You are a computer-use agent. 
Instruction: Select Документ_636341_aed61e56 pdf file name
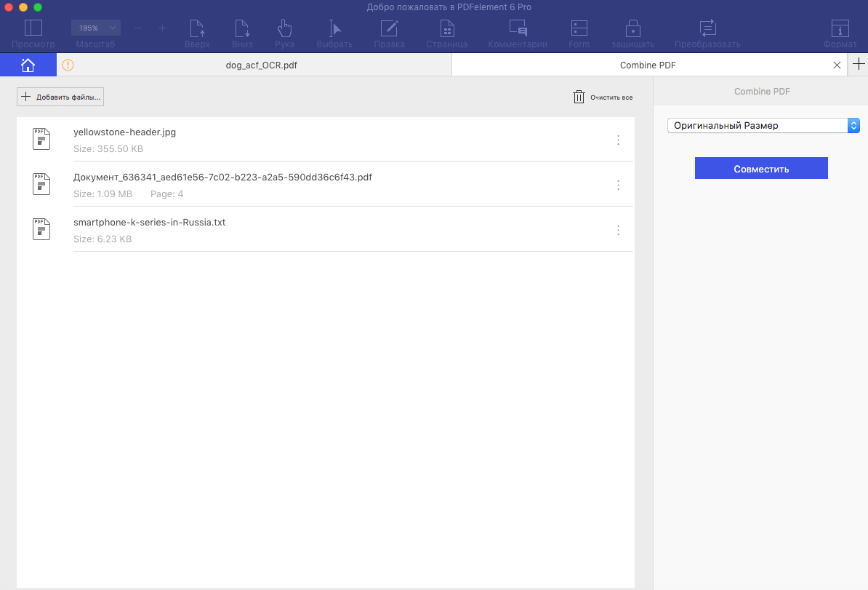click(x=222, y=178)
